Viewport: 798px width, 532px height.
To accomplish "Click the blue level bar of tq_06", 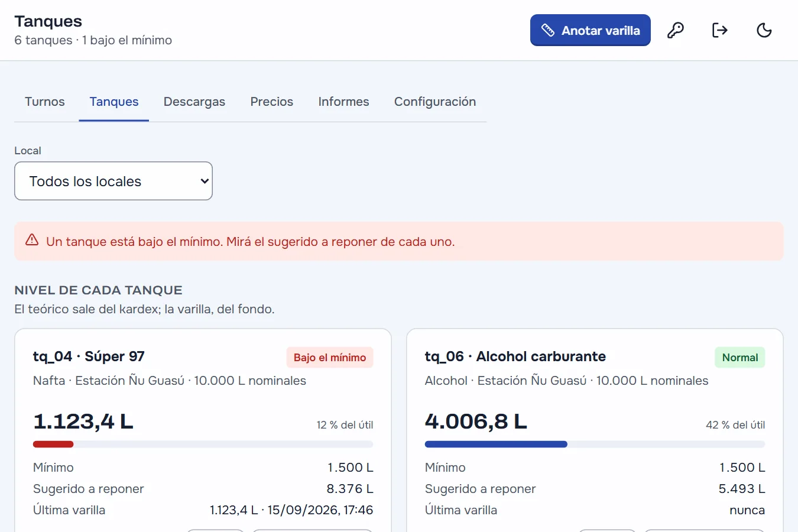I will pyautogui.click(x=496, y=444).
